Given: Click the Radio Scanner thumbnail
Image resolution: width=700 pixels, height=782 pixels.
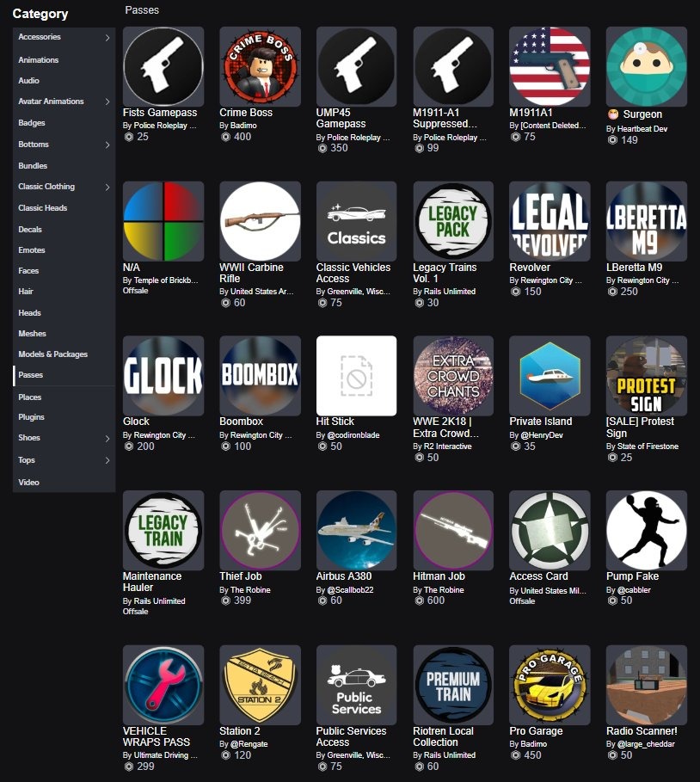Looking at the screenshot, I should pyautogui.click(x=647, y=685).
